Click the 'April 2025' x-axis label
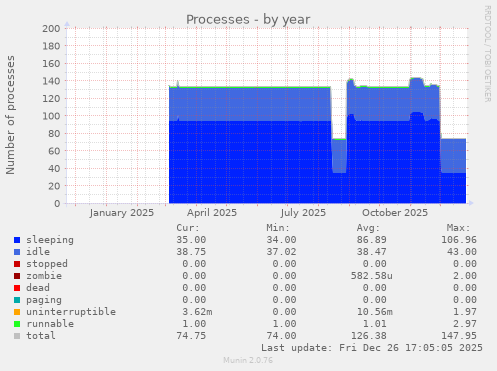This screenshot has width=497, height=371. [x=212, y=213]
